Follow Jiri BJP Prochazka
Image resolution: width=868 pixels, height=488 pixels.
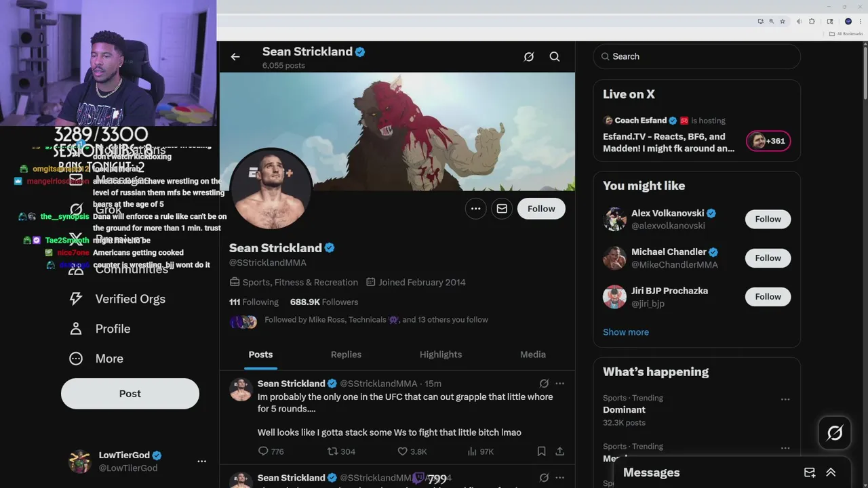(x=768, y=296)
